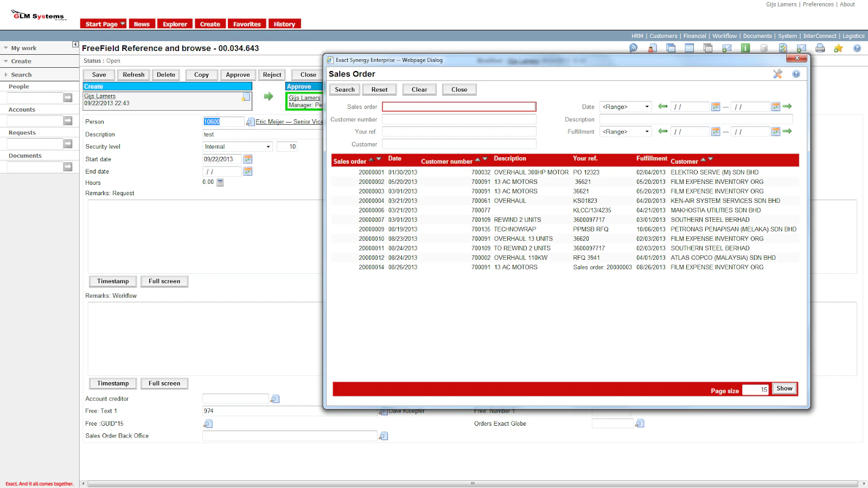The width and height of the screenshot is (868, 488).
Task: Click Documents search go arrow
Action: 68,166
